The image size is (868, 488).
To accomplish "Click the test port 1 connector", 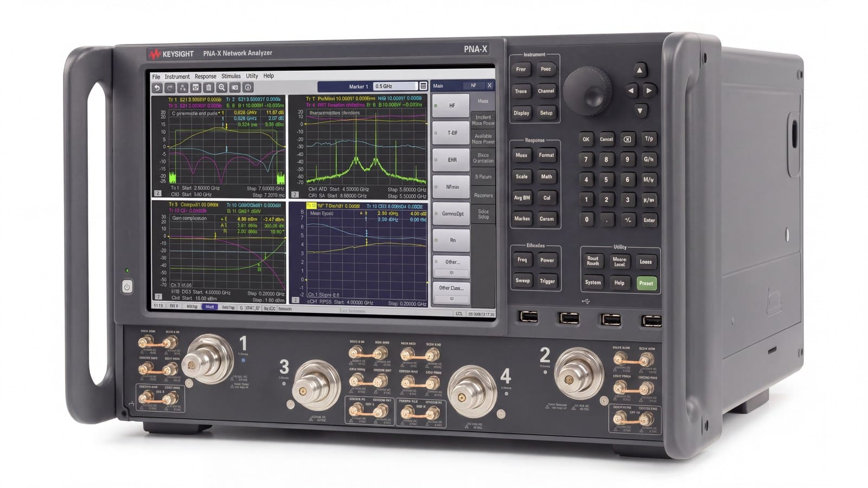I will (x=208, y=359).
